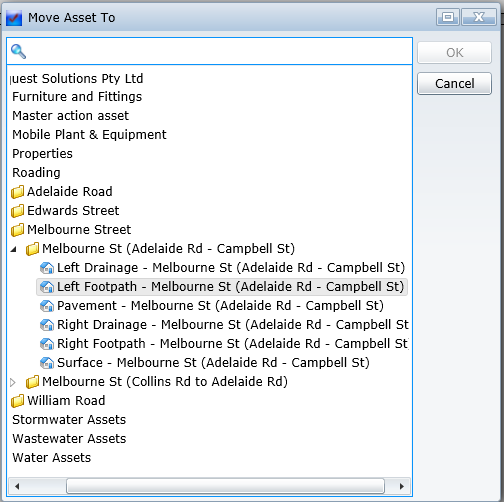504x502 pixels.
Task: Click the Right Footpath asset icon
Action: point(47,344)
